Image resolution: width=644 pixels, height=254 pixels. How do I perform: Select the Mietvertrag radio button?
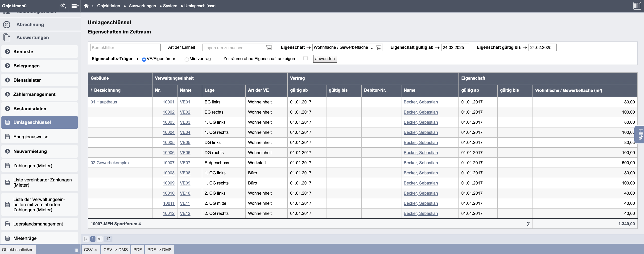click(x=186, y=60)
